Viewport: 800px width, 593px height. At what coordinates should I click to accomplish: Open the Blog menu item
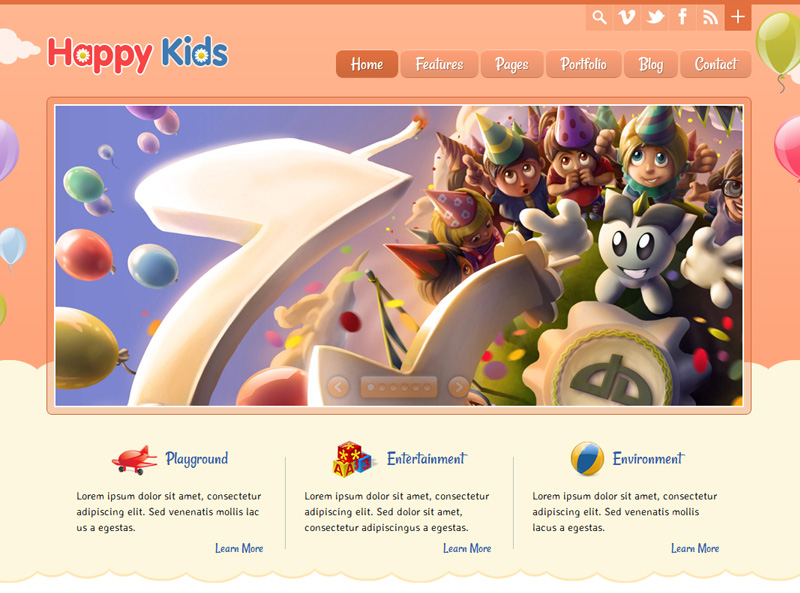click(x=651, y=64)
